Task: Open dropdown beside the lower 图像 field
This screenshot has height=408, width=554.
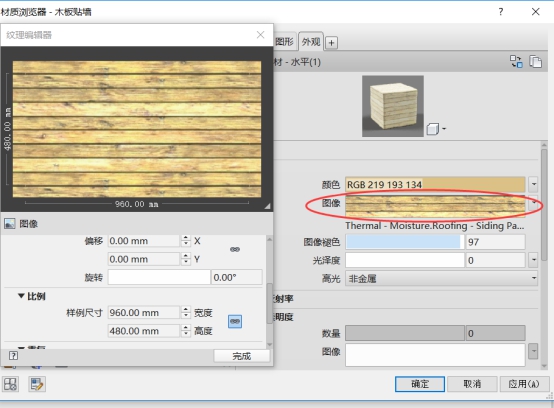Action: (534, 351)
